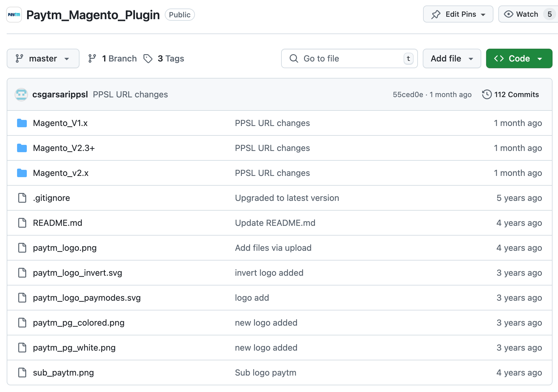Click the file icon for paytm_pg_colored.png
Screen dimensions: 558x392
tap(22, 323)
